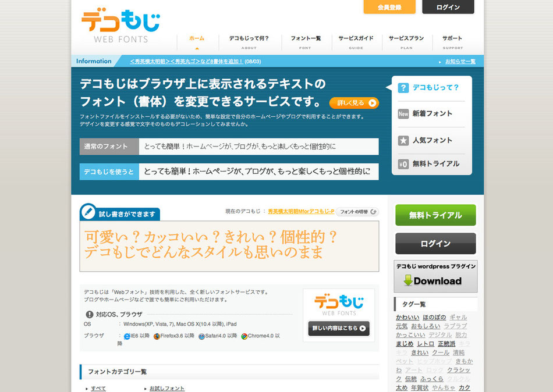
Task: Click the New icon beside 新着フォント
Action: click(403, 113)
